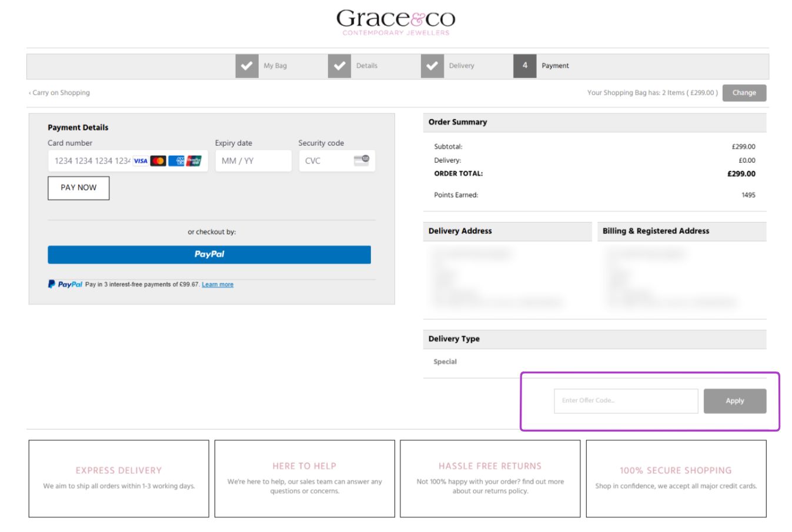Go to the Delivery step
792x532 pixels.
[462, 66]
